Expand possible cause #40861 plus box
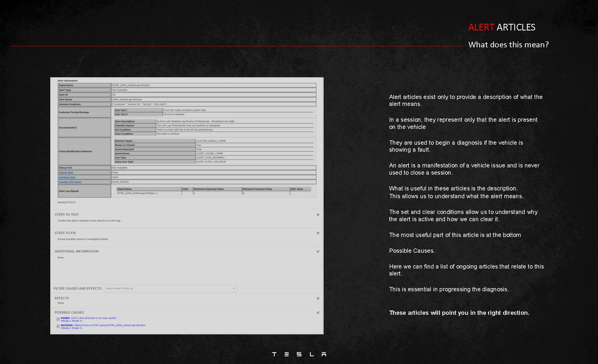Screen dimensions: 598x364 58,319
